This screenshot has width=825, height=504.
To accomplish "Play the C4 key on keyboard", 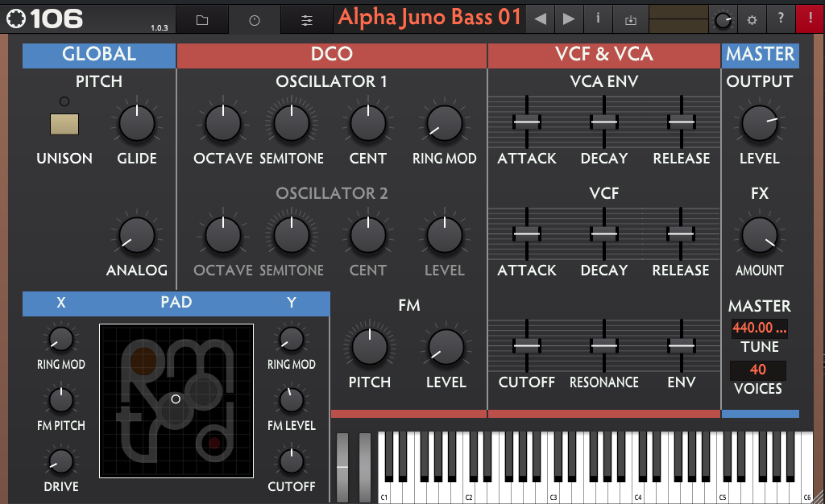I will [638, 493].
